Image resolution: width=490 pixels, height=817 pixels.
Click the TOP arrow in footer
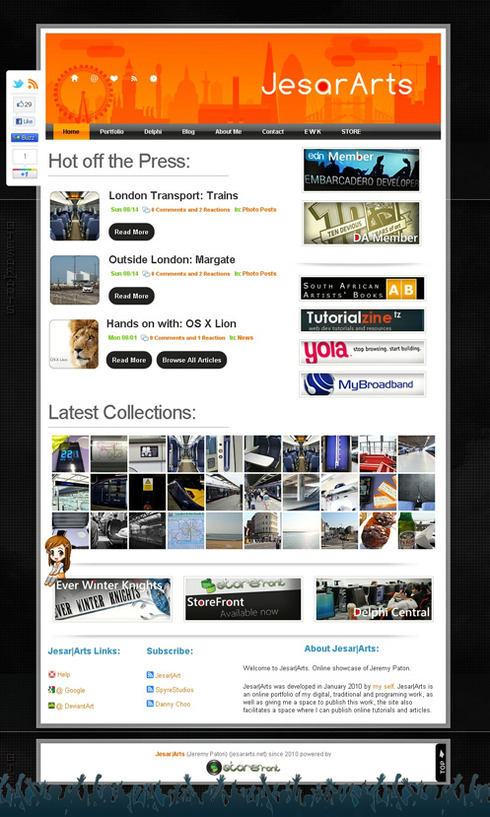[441, 762]
